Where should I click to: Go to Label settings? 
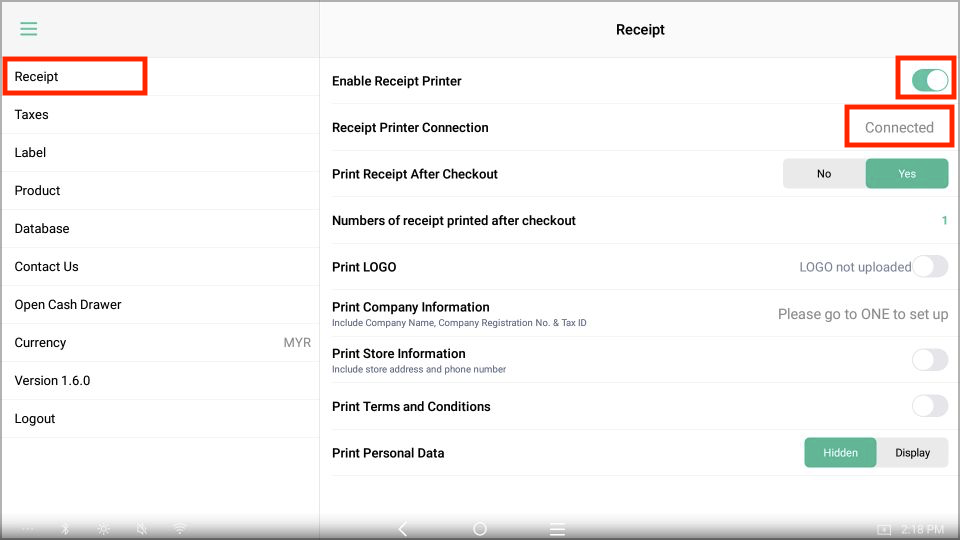pyautogui.click(x=160, y=152)
